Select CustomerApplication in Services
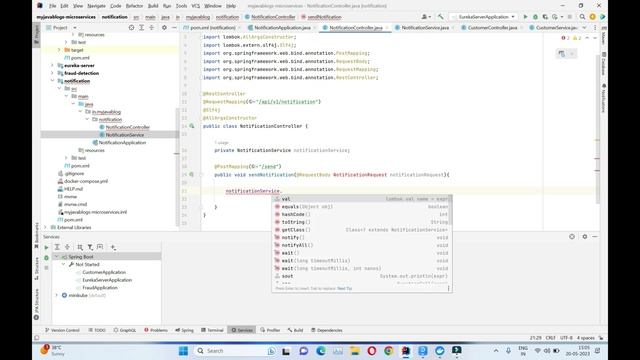Viewport: 640px width, 360px height. tap(104, 272)
